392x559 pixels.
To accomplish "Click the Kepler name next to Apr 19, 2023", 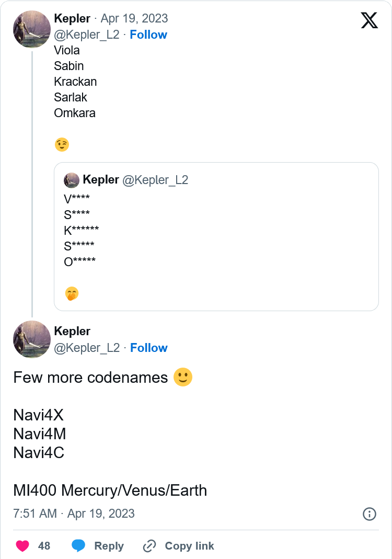I will (72, 18).
